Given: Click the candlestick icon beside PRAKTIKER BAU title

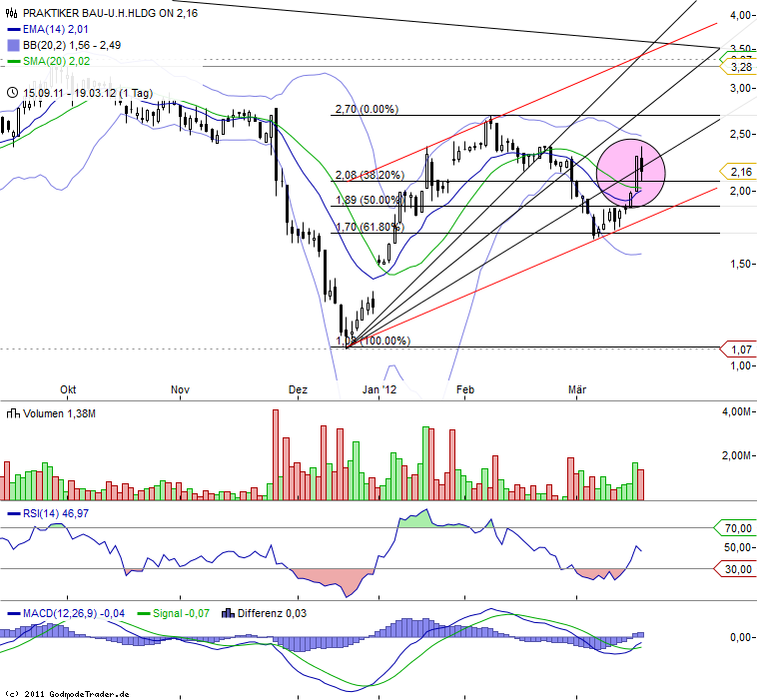Looking at the screenshot, I should [x=13, y=13].
